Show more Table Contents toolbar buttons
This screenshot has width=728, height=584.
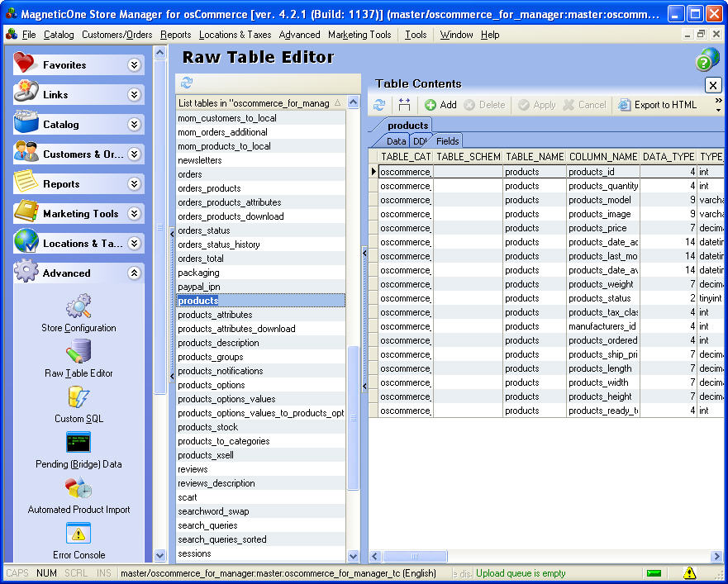[719, 105]
